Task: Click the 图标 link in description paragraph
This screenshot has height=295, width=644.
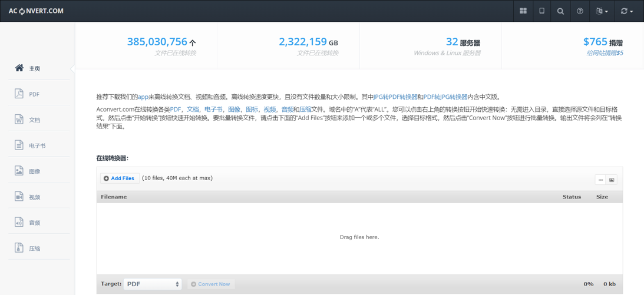Action: point(252,110)
